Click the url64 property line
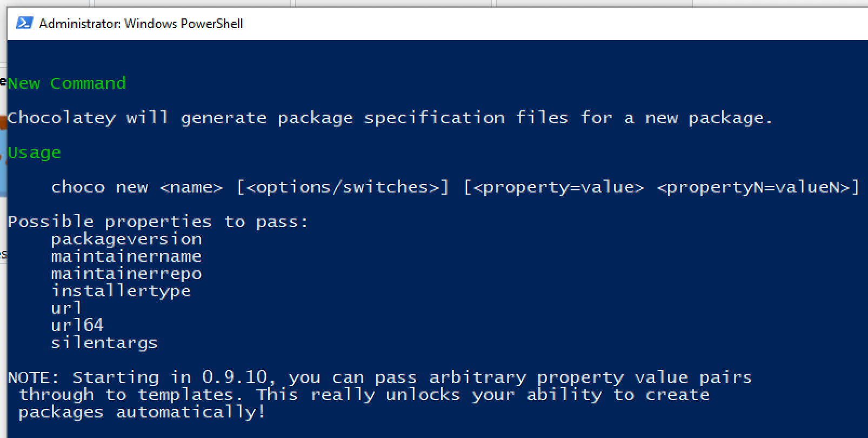868x438 pixels. click(x=77, y=325)
